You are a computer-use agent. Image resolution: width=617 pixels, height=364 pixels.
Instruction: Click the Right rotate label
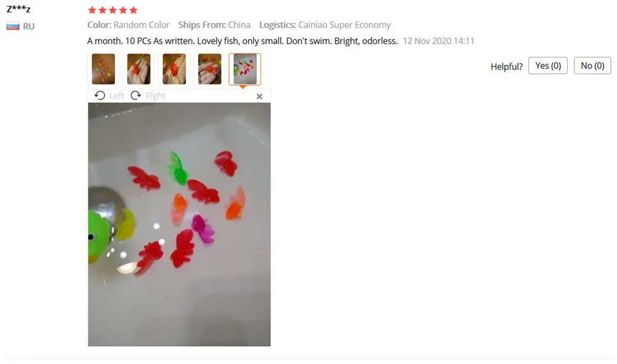(155, 96)
